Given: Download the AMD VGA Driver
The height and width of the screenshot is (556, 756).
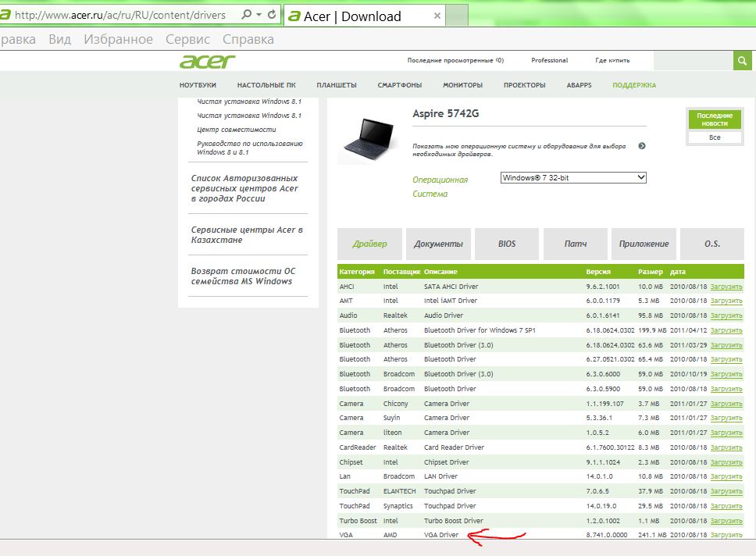Looking at the screenshot, I should tap(726, 535).
